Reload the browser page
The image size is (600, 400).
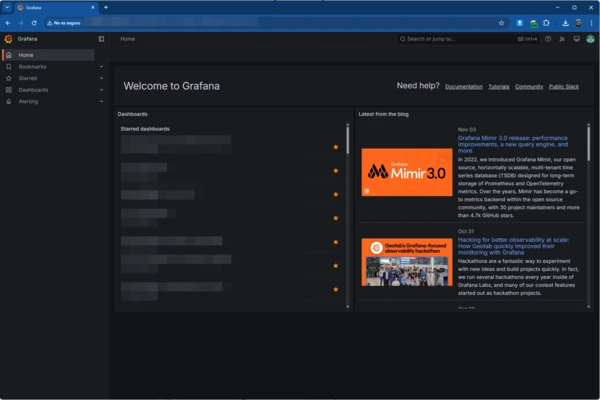[34, 23]
